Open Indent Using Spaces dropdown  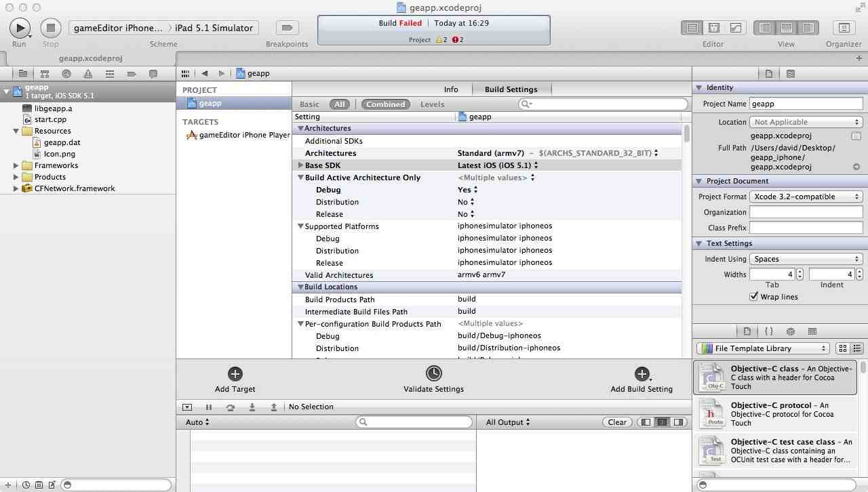pyautogui.click(x=806, y=259)
